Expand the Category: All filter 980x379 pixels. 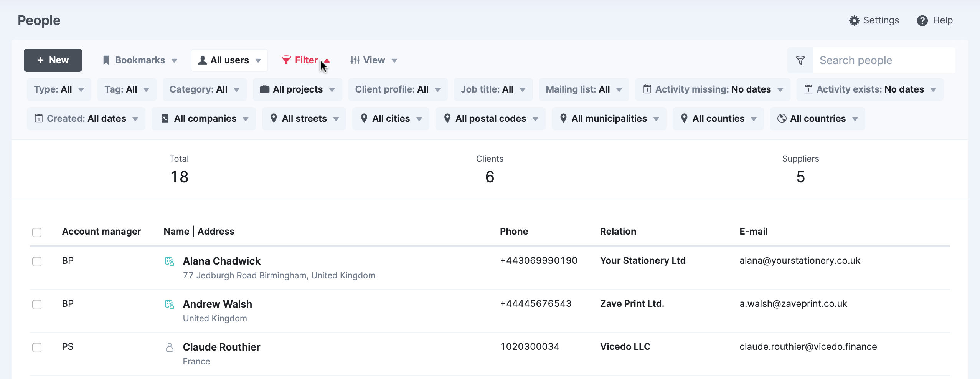205,89
